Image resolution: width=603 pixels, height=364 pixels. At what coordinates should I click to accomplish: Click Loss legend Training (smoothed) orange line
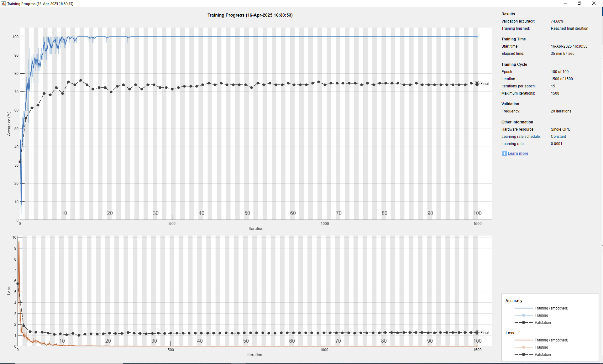(523, 340)
